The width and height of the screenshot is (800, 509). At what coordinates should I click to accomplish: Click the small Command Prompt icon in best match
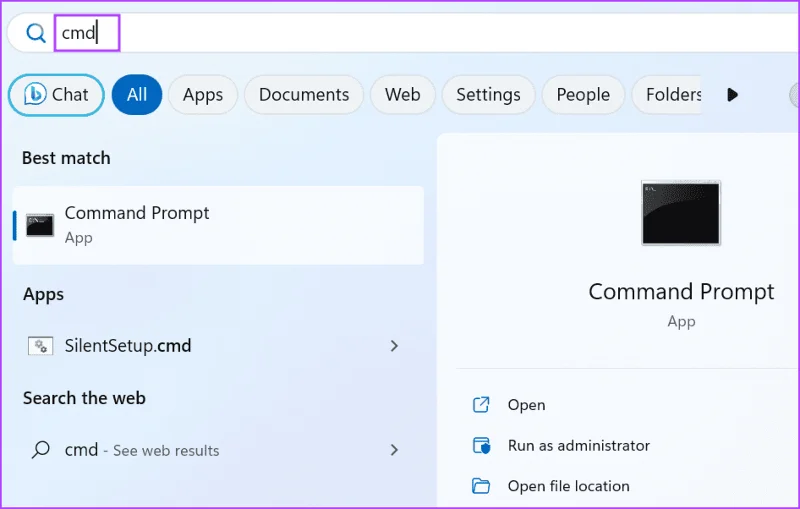coord(40,225)
